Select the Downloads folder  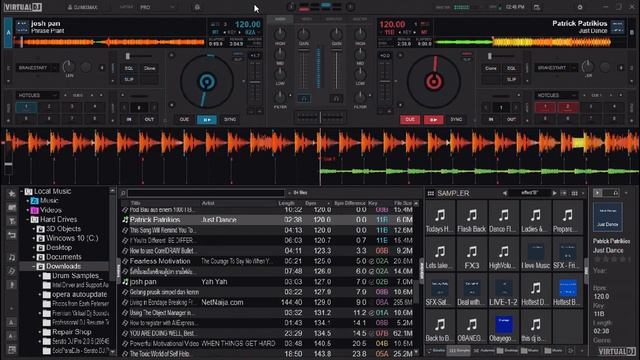pos(63,266)
